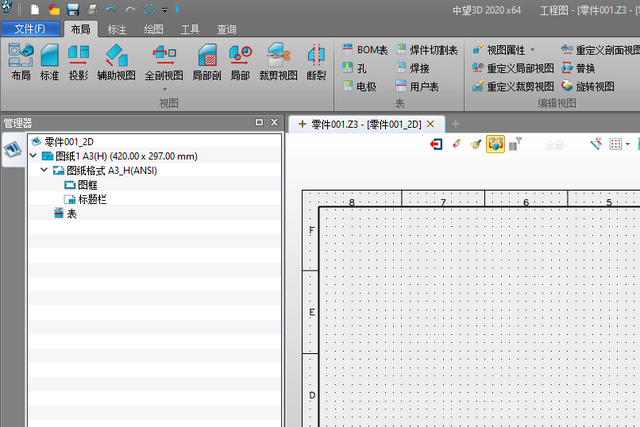Open the 文件(F) menu

click(31, 29)
